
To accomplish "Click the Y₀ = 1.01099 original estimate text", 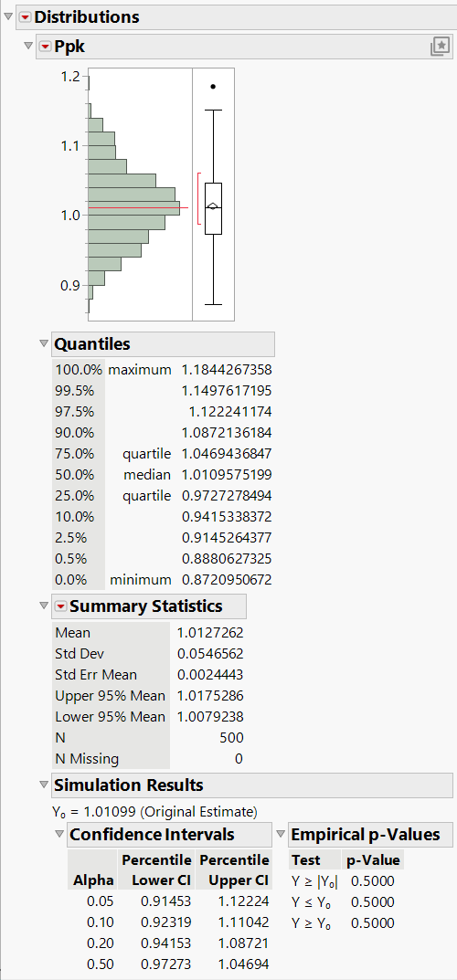I will point(155,813).
